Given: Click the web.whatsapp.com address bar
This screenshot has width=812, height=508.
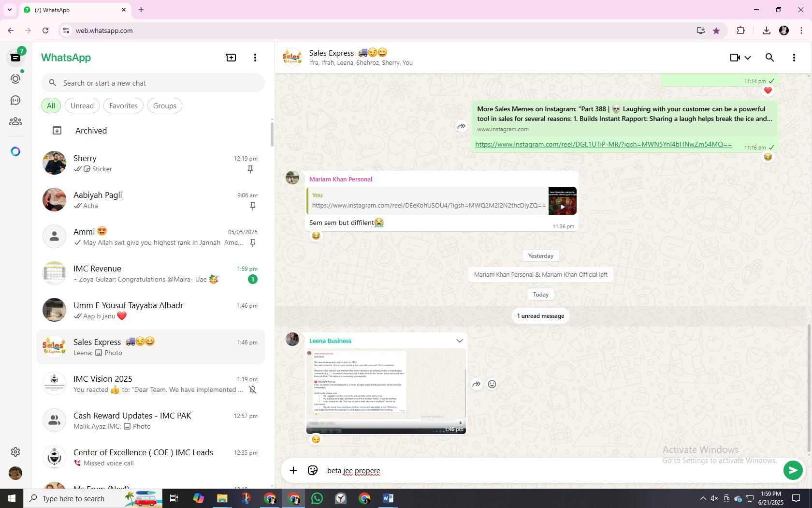Looking at the screenshot, I should pos(377,30).
